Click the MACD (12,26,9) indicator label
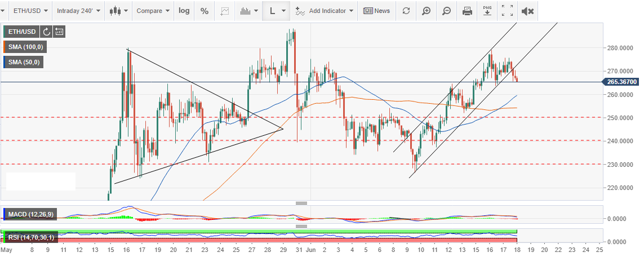This screenshot has height=261, width=644. 30,214
